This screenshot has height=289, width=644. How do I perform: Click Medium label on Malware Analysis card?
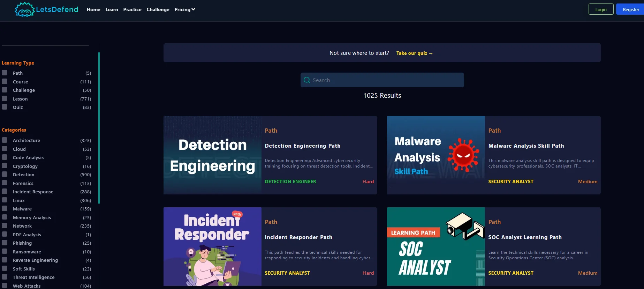click(588, 181)
